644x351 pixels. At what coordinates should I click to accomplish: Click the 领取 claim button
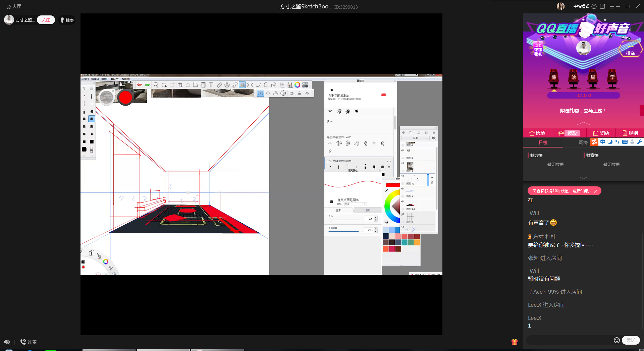(x=572, y=133)
